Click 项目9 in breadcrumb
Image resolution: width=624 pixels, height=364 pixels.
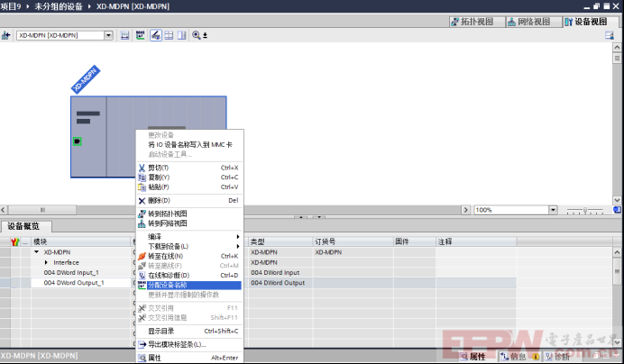click(11, 6)
